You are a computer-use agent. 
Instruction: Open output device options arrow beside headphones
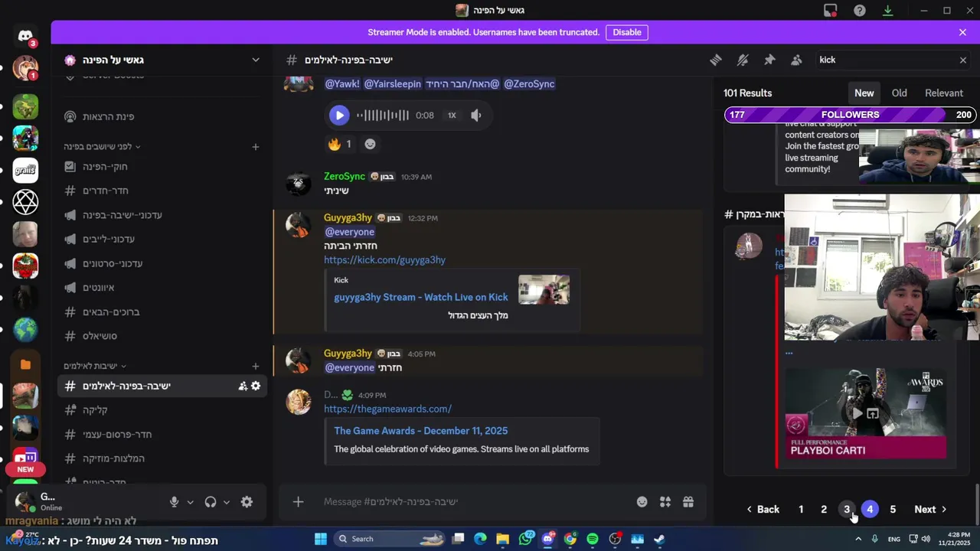(227, 502)
